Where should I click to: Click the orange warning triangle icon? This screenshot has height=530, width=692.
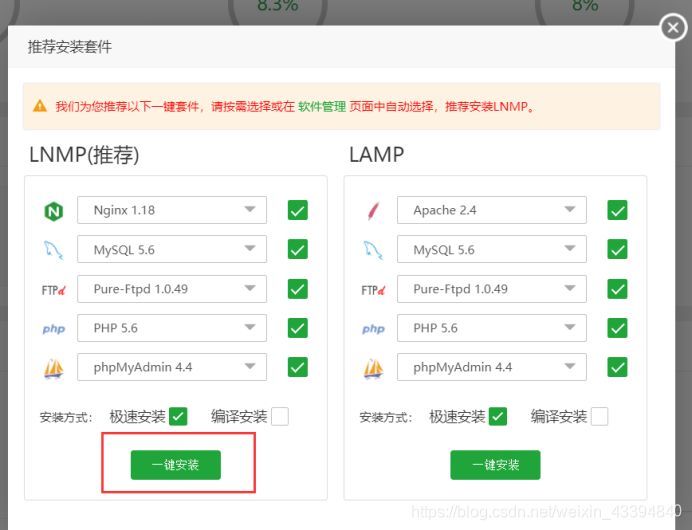(x=40, y=106)
